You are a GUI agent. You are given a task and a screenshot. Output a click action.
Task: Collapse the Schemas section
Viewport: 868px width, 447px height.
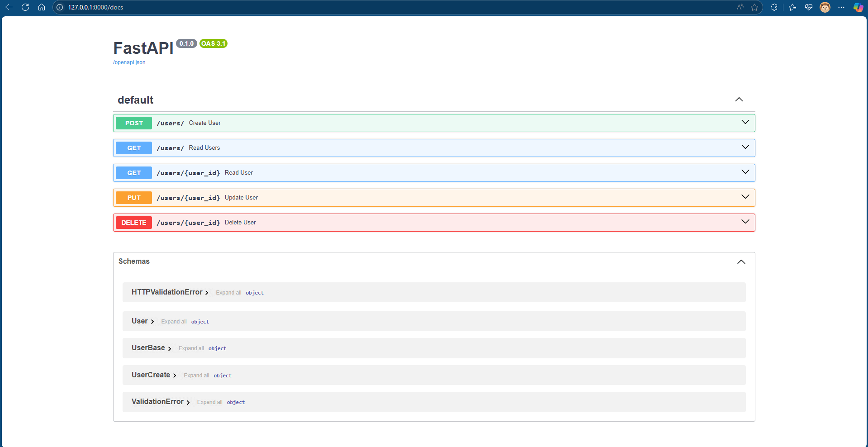(741, 262)
